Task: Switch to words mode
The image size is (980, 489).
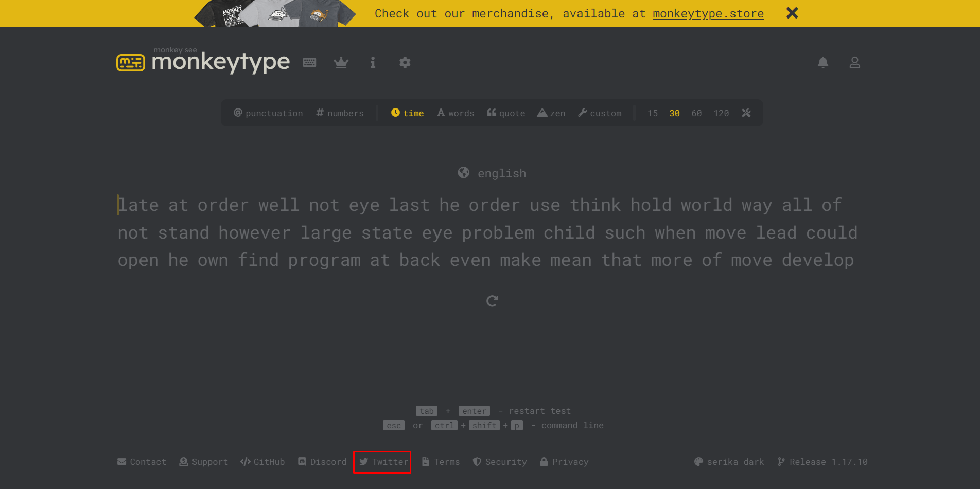Action: click(455, 113)
